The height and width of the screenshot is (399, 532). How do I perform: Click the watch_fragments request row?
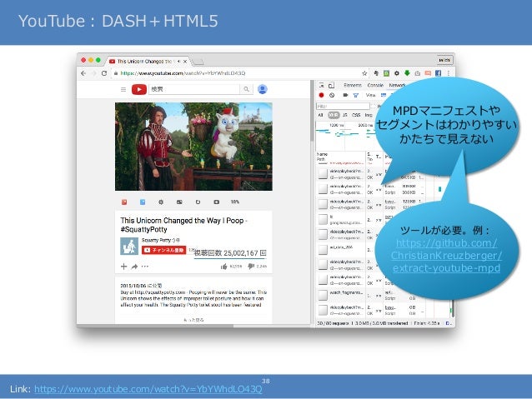tap(384, 295)
